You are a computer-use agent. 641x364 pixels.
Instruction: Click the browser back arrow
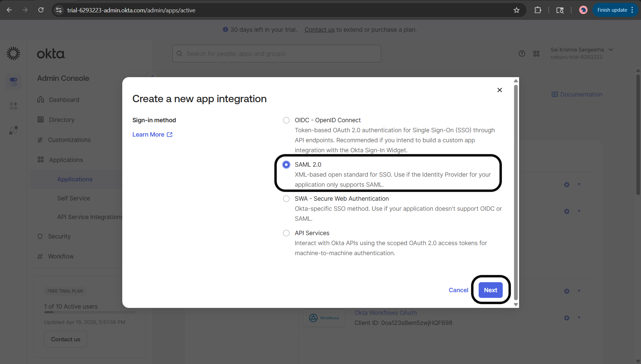coord(9,10)
